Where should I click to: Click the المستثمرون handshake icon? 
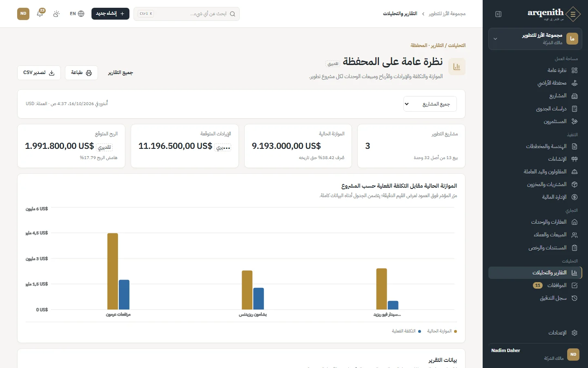point(575,121)
